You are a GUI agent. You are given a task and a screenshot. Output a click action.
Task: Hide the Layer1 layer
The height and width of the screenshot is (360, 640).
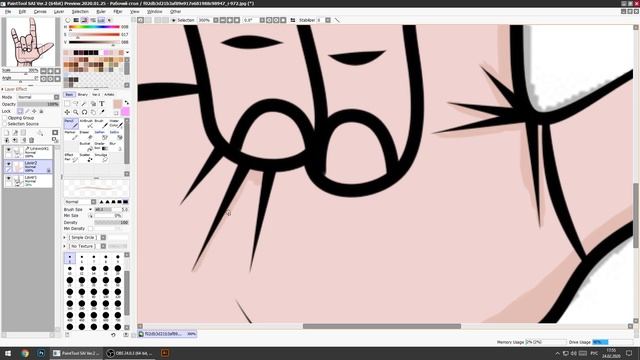click(x=9, y=178)
